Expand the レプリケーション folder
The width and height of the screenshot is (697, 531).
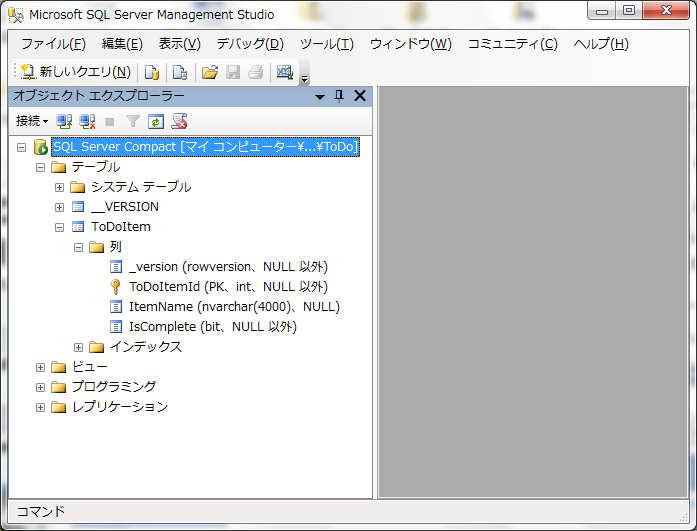[40, 407]
